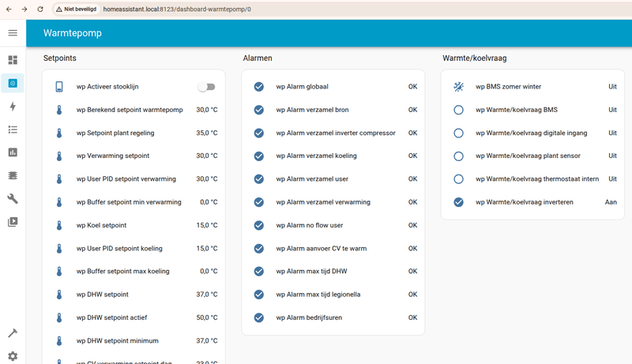Click the browser forward arrow

pos(24,9)
